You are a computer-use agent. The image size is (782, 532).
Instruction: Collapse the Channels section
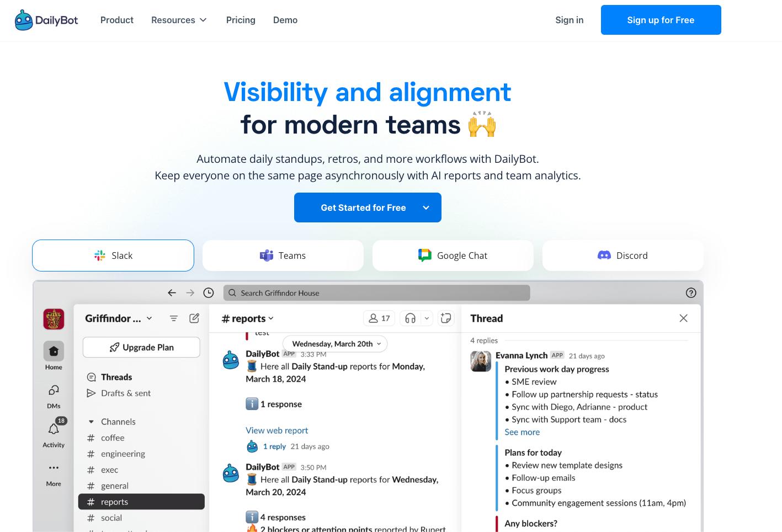pos(91,422)
